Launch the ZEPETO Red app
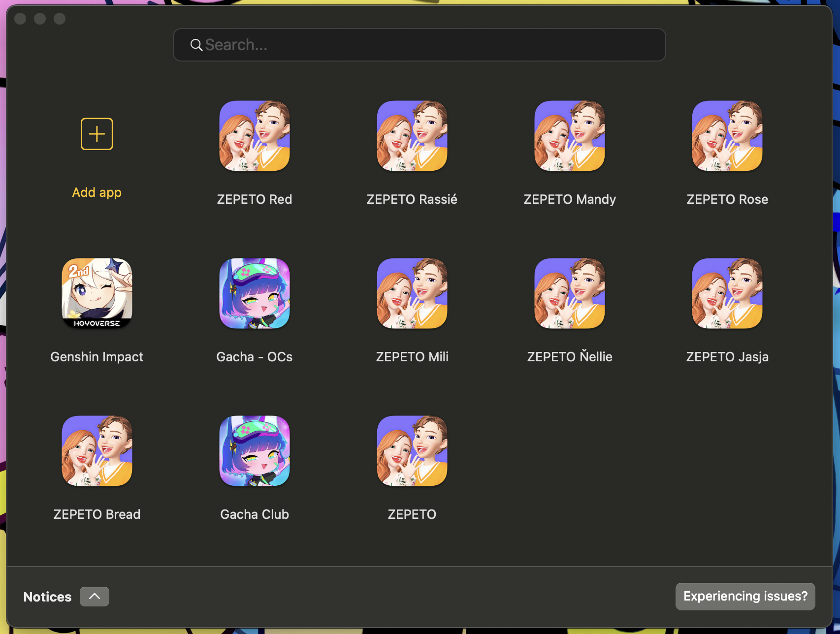 click(254, 136)
